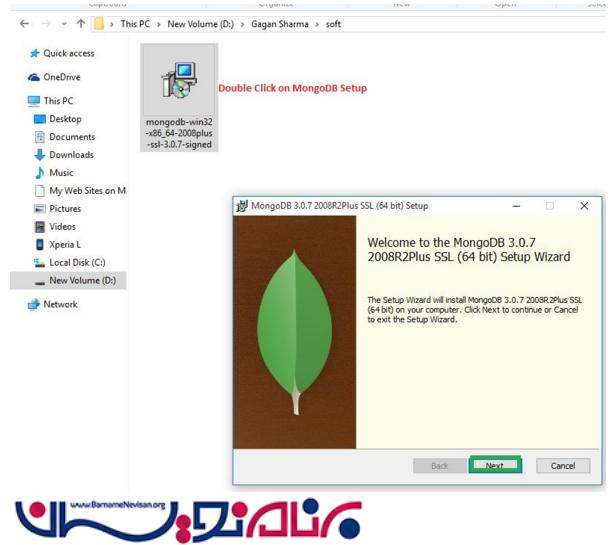Image resolution: width=611 pixels, height=545 pixels.
Task: Click the Up arrow navigation icon
Action: click(x=81, y=24)
